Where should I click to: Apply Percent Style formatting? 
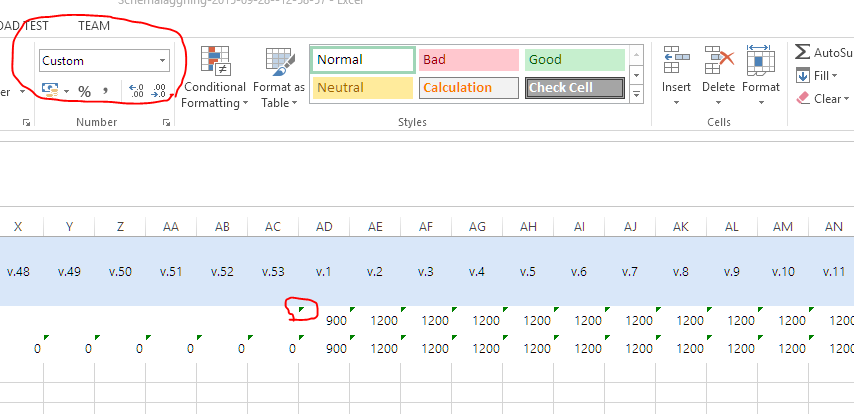[85, 91]
